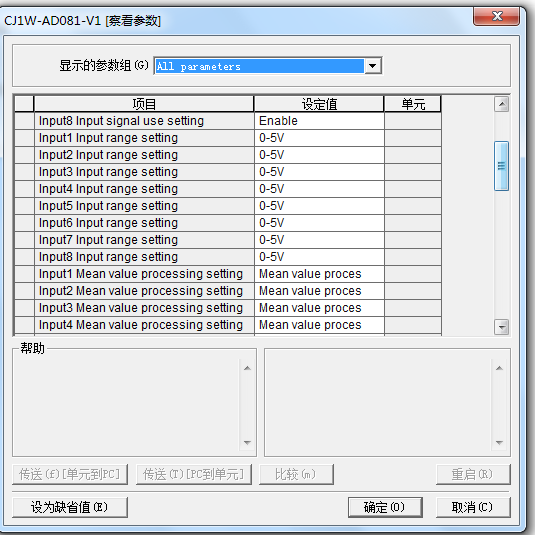The image size is (535, 535).
Task: Click the table scrollbar down arrow
Action: pyautogui.click(x=502, y=327)
